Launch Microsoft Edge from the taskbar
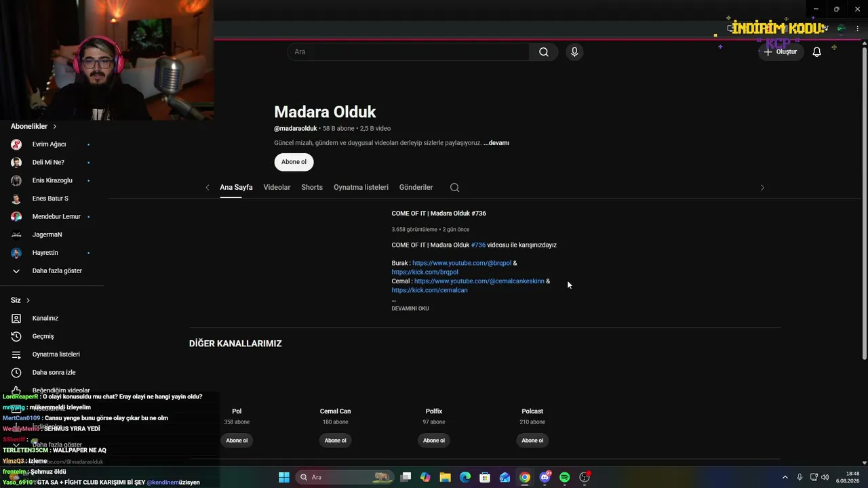The image size is (868, 488). point(465,477)
